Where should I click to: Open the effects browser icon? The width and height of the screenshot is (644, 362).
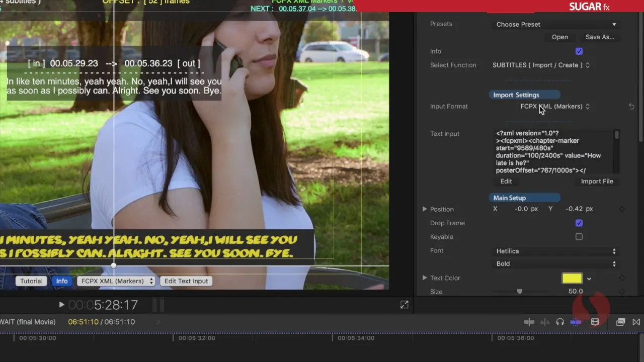[620, 322]
